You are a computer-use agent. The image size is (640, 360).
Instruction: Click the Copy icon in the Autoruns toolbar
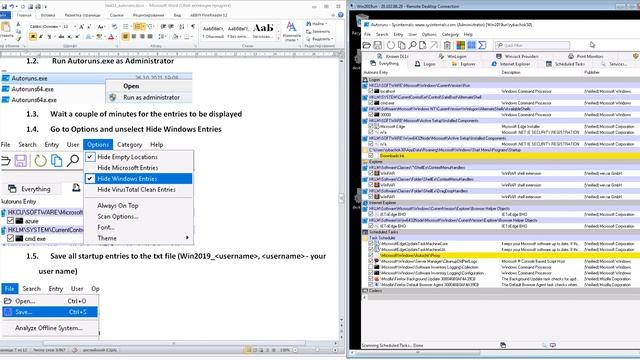(401, 45)
